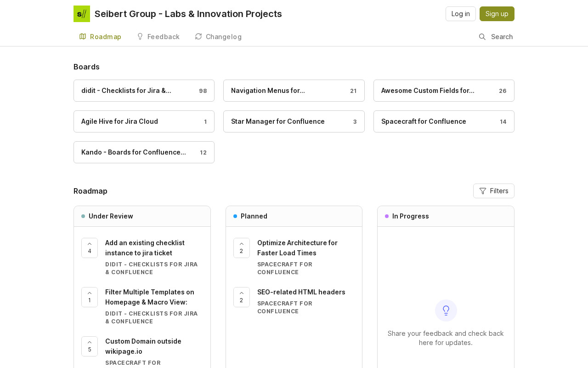Open 'Navigation Menus for...' board
Image resolution: width=588 pixels, height=368 pixels.
coord(294,91)
